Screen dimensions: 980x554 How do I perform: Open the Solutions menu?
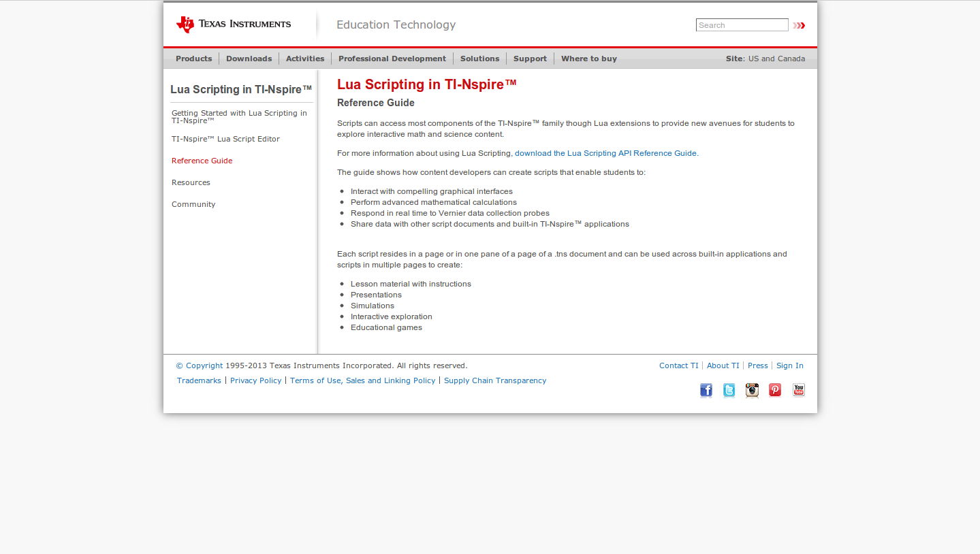click(480, 59)
